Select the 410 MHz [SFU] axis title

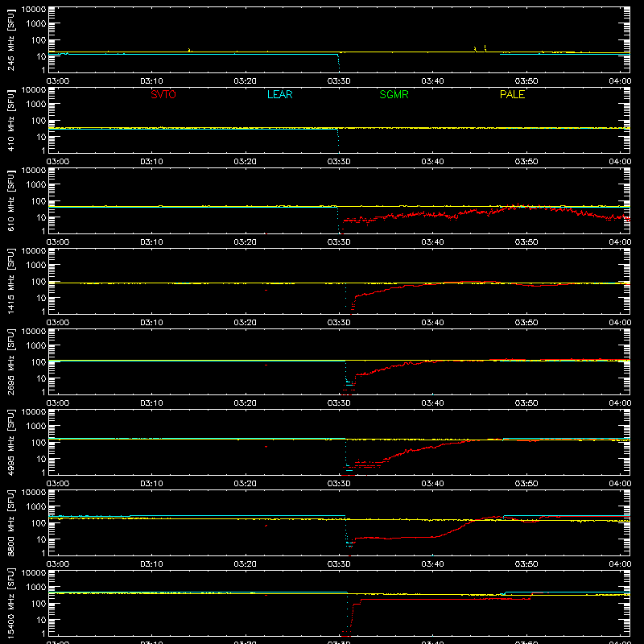tap(11, 121)
